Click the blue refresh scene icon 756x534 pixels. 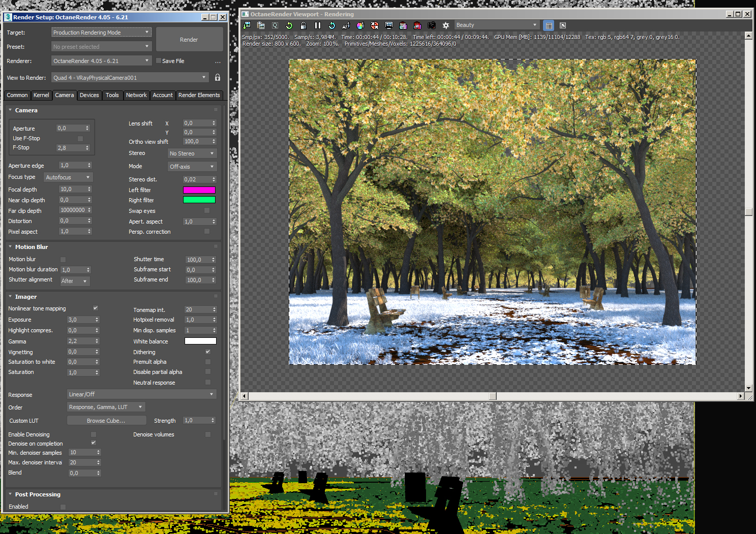coord(332,25)
